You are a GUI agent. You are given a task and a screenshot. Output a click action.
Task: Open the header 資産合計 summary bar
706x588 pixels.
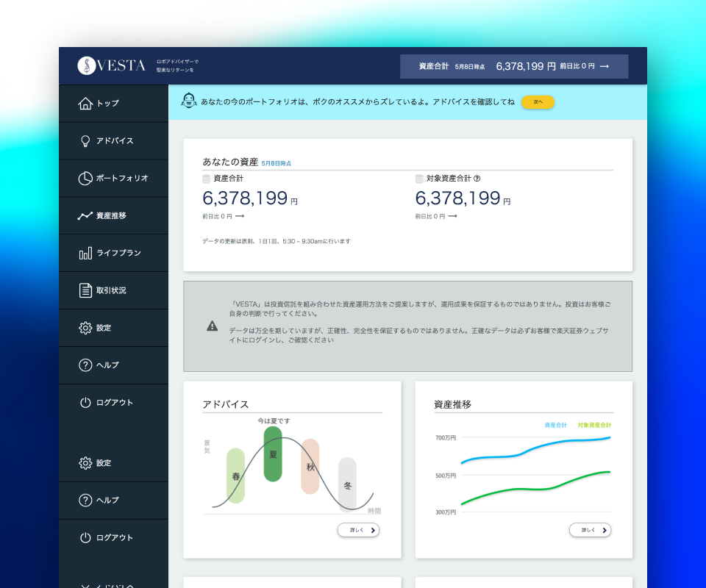click(514, 66)
